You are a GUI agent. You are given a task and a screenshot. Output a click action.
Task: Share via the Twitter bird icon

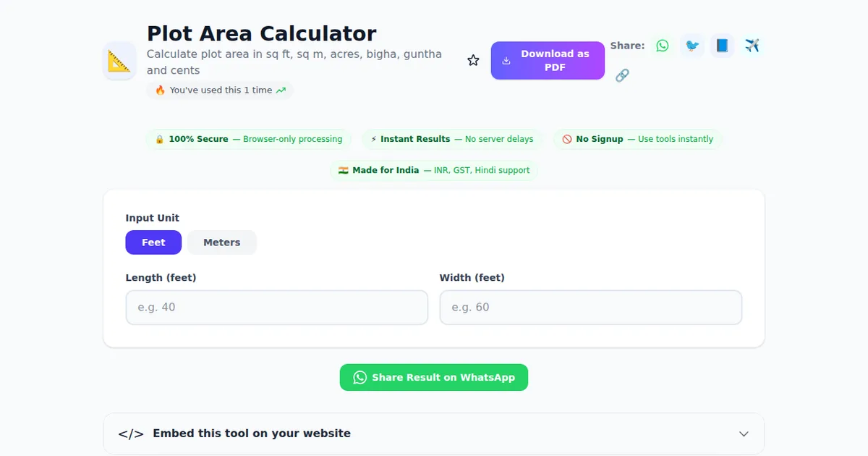(692, 46)
